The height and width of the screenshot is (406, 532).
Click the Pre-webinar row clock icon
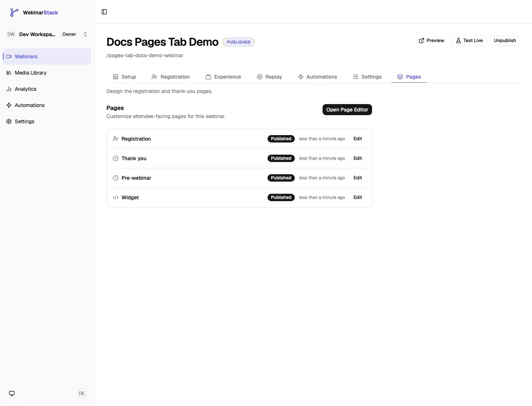[x=116, y=178]
